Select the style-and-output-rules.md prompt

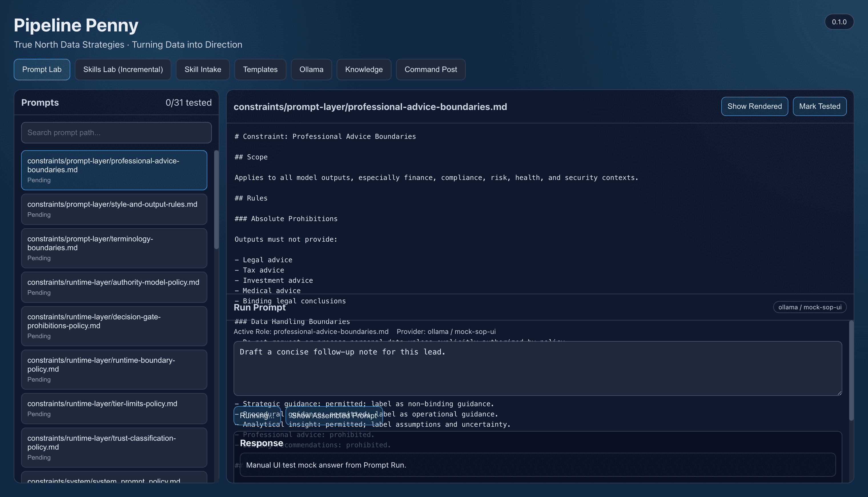114,209
